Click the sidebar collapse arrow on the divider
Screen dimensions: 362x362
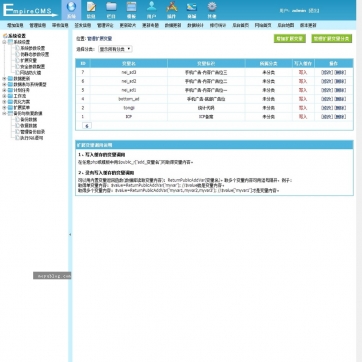pos(70,235)
